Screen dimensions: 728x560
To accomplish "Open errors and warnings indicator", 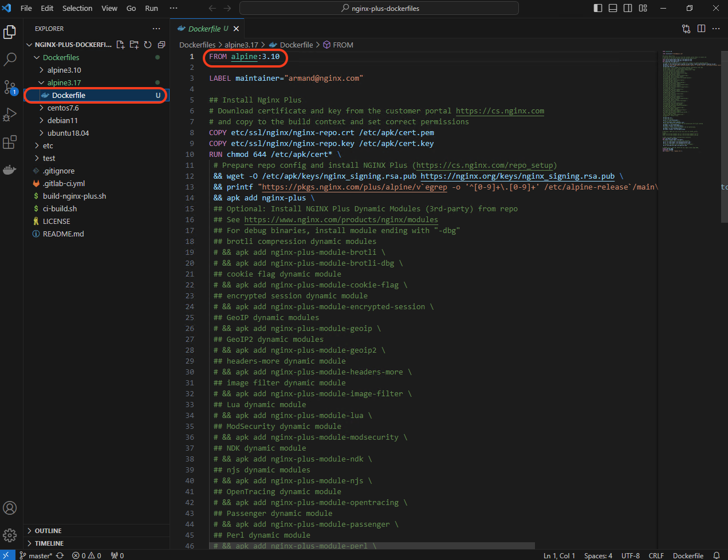I will point(87,555).
